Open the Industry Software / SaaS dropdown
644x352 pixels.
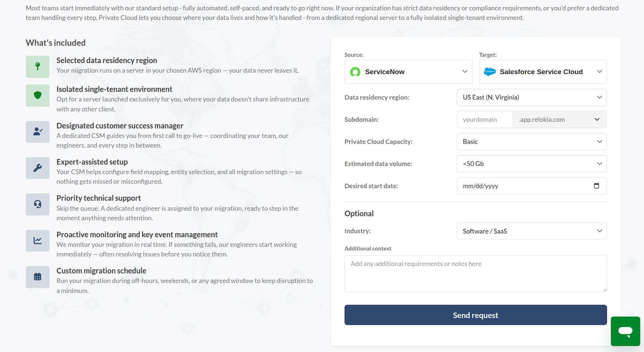click(x=532, y=231)
